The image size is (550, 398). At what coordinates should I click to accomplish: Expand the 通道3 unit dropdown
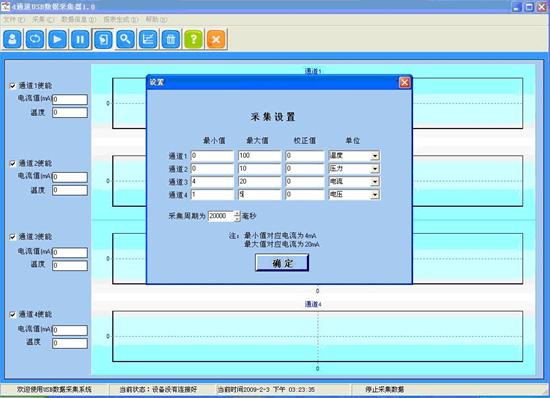[375, 182]
